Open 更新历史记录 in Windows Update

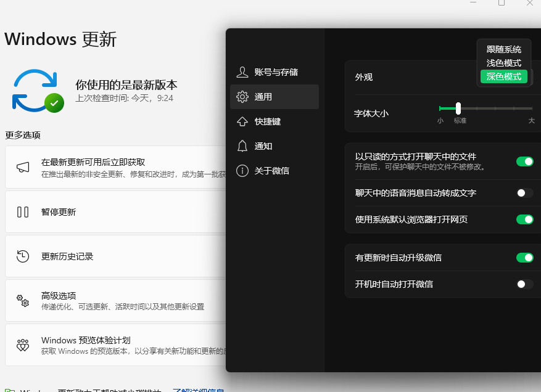pyautogui.click(x=115, y=256)
